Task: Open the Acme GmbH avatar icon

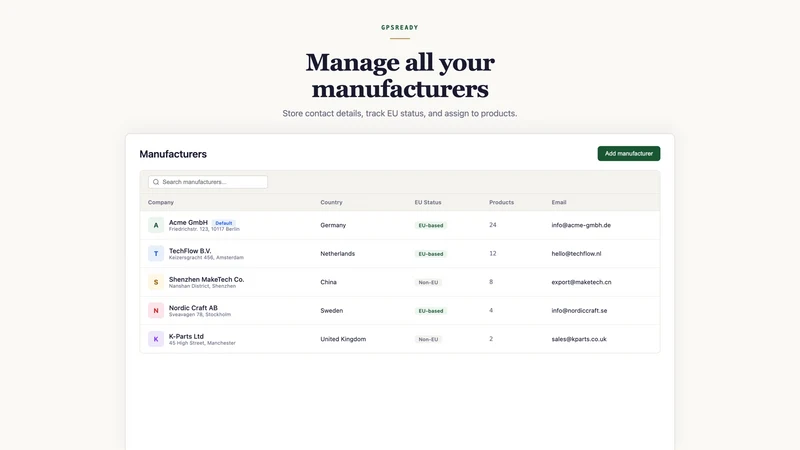Action: (156, 225)
